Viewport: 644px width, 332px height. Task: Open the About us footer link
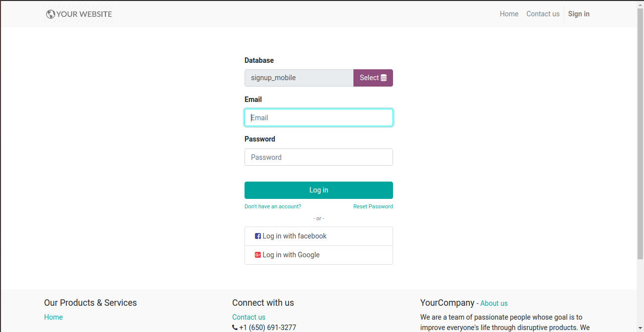tap(494, 303)
